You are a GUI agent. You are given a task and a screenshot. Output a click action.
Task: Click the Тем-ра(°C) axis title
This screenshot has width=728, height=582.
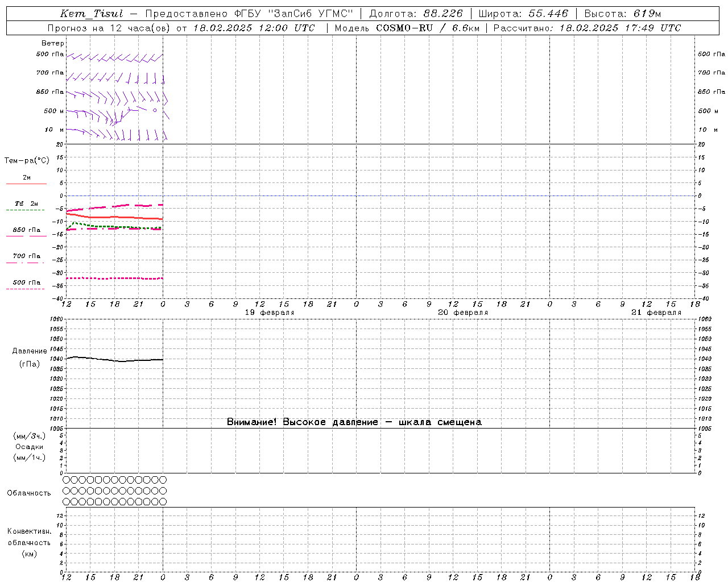(x=27, y=161)
